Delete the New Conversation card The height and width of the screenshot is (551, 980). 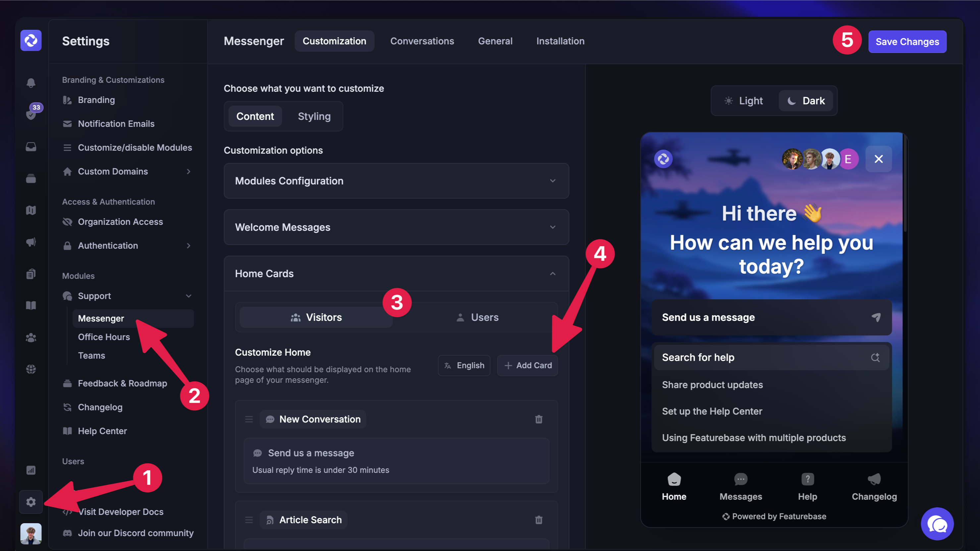(539, 419)
